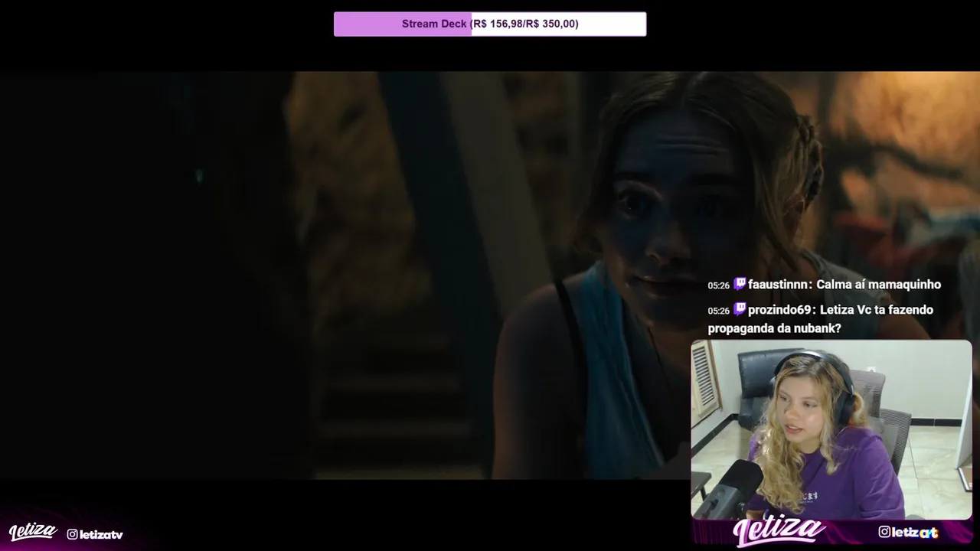980x551 pixels.
Task: Click the 'Calma aí mamaquinho' chat message
Action: click(878, 285)
